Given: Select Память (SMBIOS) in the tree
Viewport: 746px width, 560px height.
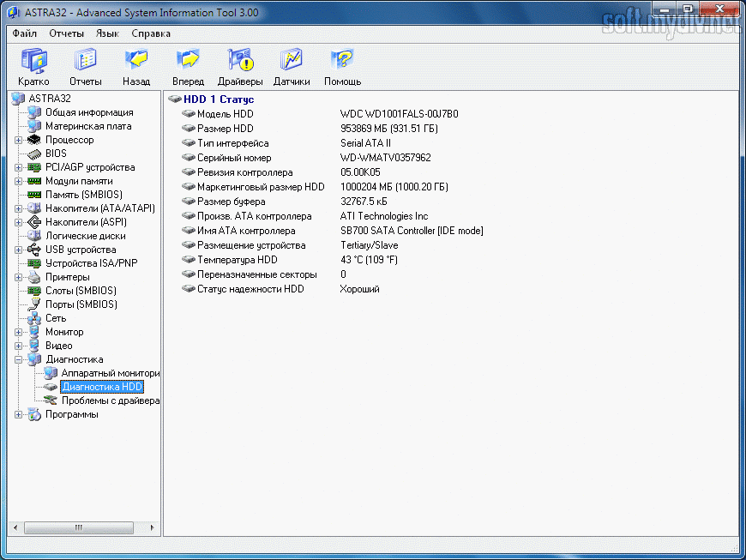Looking at the screenshot, I should pos(84,195).
